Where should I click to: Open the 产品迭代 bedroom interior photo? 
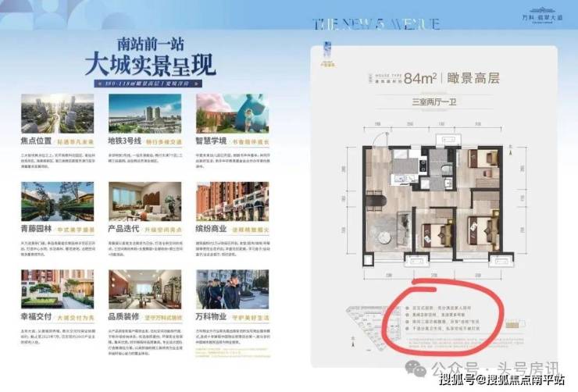[x=144, y=201]
